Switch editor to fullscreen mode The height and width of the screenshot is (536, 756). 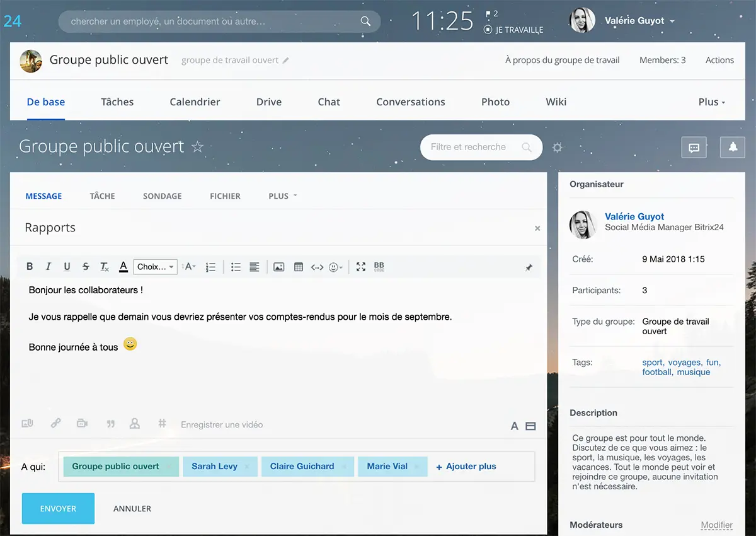360,267
